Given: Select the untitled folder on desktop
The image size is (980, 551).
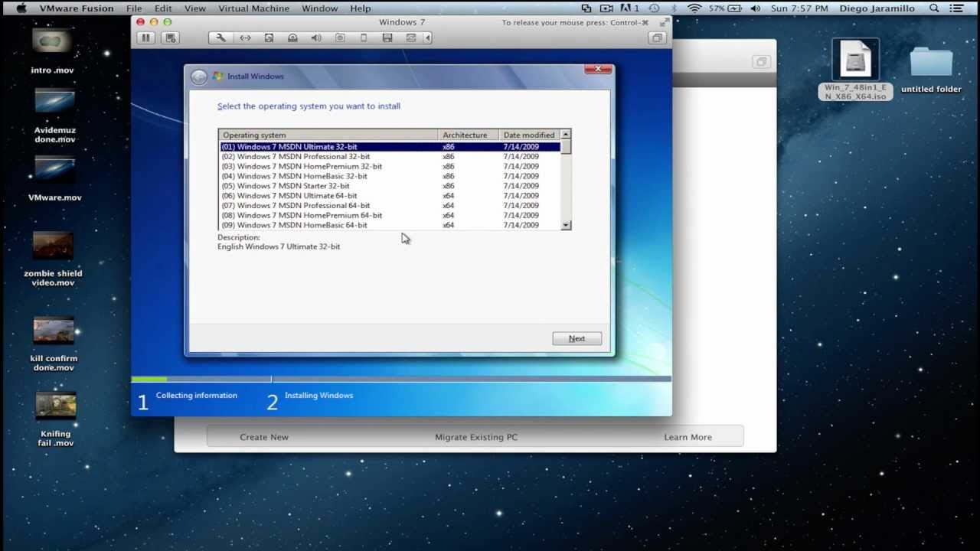Looking at the screenshot, I should (x=931, y=70).
